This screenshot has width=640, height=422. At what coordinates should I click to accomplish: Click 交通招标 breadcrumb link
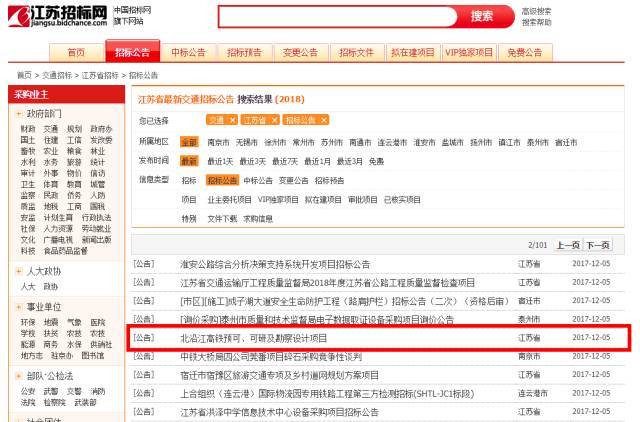[57, 75]
